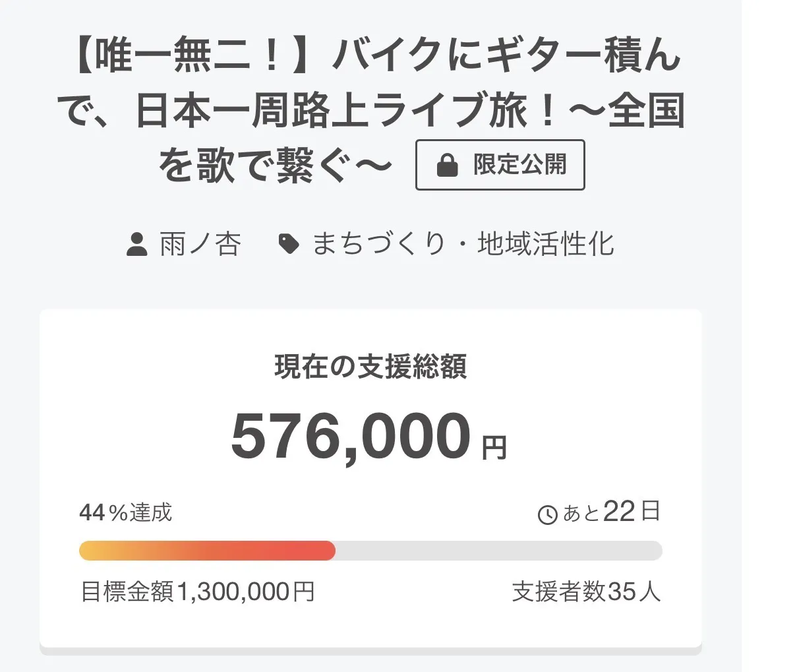795x672 pixels.
Task: Click the clock icon next to あと22日
Action: click(x=548, y=514)
